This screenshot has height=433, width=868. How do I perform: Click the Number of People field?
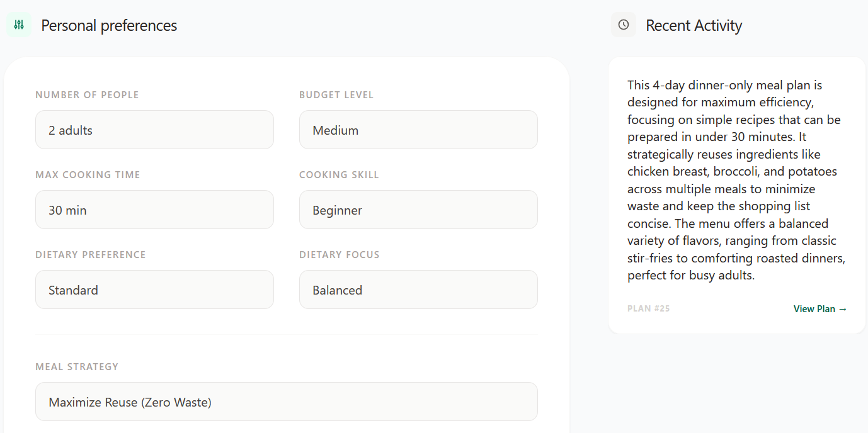[154, 130]
